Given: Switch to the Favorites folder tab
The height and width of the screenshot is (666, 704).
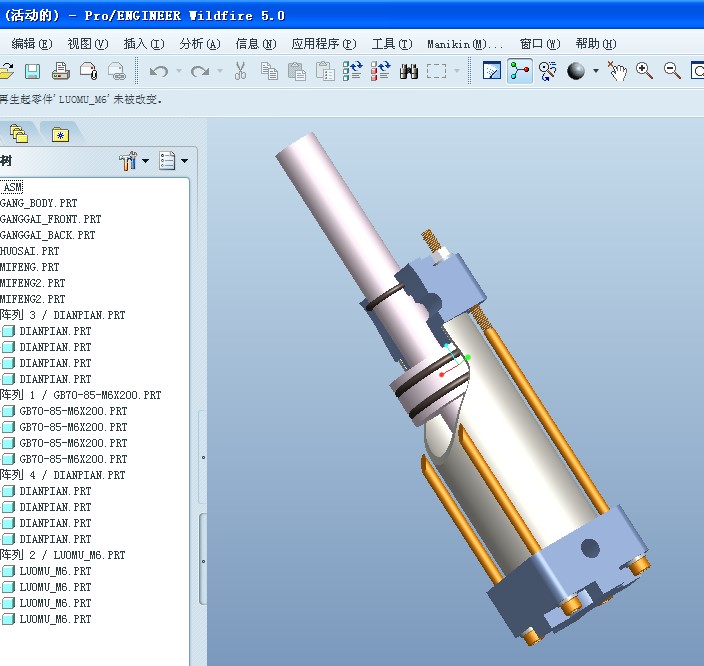Looking at the screenshot, I should 60,135.
